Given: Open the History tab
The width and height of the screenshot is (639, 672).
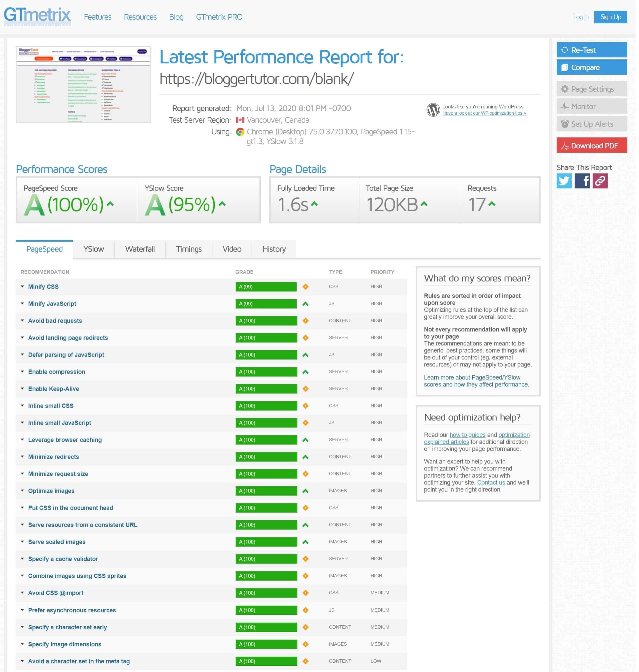Looking at the screenshot, I should pyautogui.click(x=274, y=249).
